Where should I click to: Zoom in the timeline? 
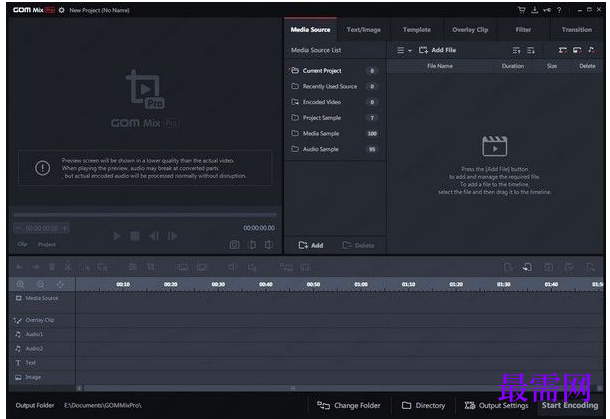pos(20,284)
